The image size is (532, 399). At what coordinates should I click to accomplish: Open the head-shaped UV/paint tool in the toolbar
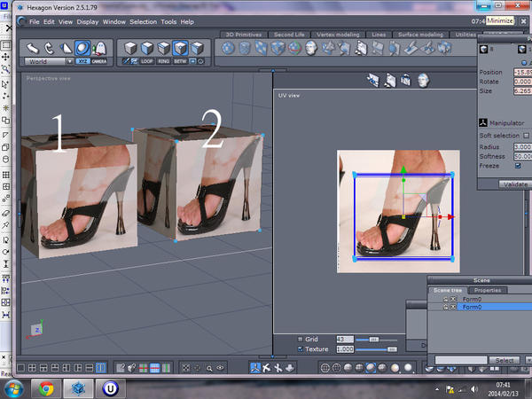311,48
